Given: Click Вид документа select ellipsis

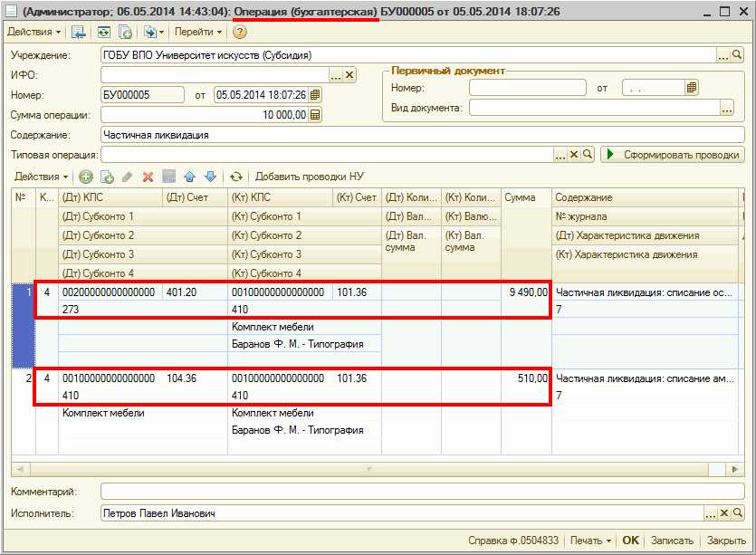Looking at the screenshot, I should coord(727,108).
